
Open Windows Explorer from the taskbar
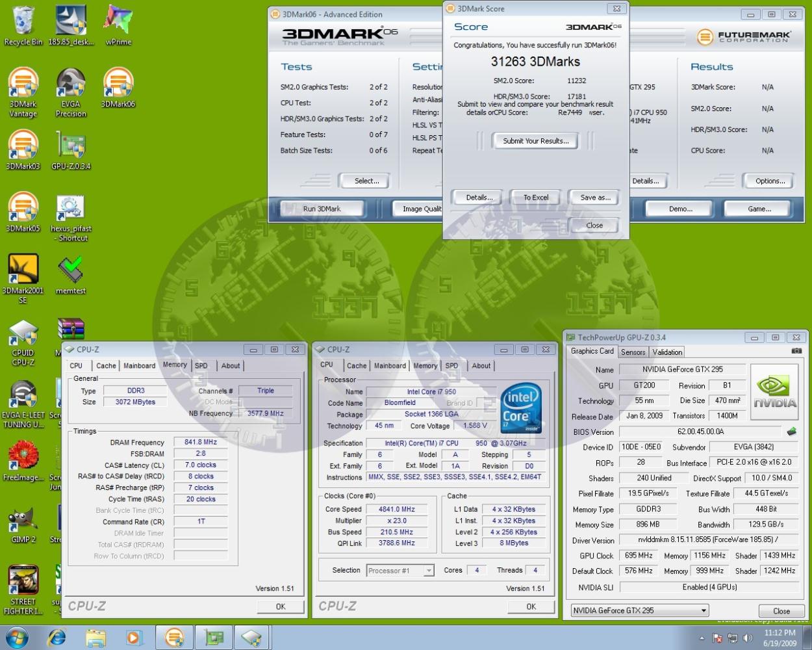(x=95, y=638)
